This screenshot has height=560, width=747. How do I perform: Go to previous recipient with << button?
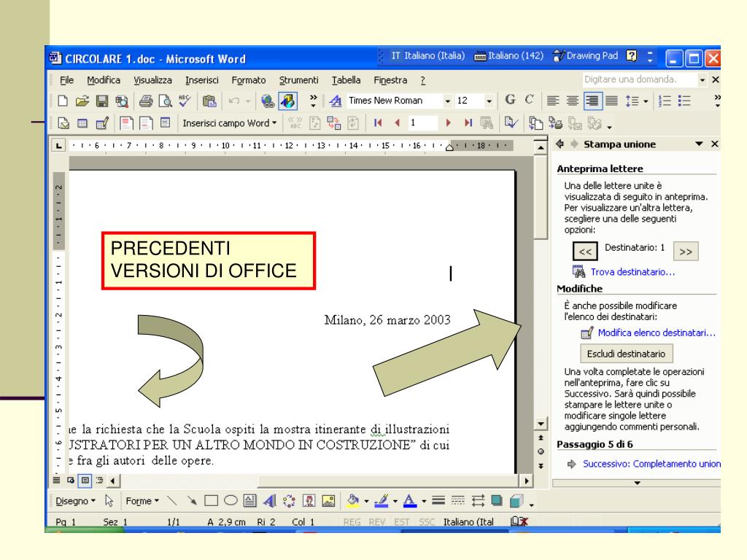pos(585,252)
